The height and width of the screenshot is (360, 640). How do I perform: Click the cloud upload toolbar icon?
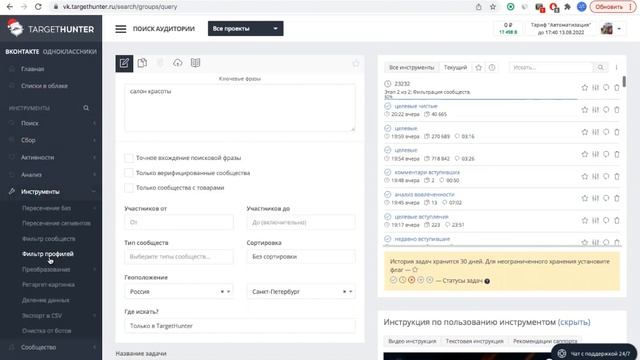click(x=178, y=63)
